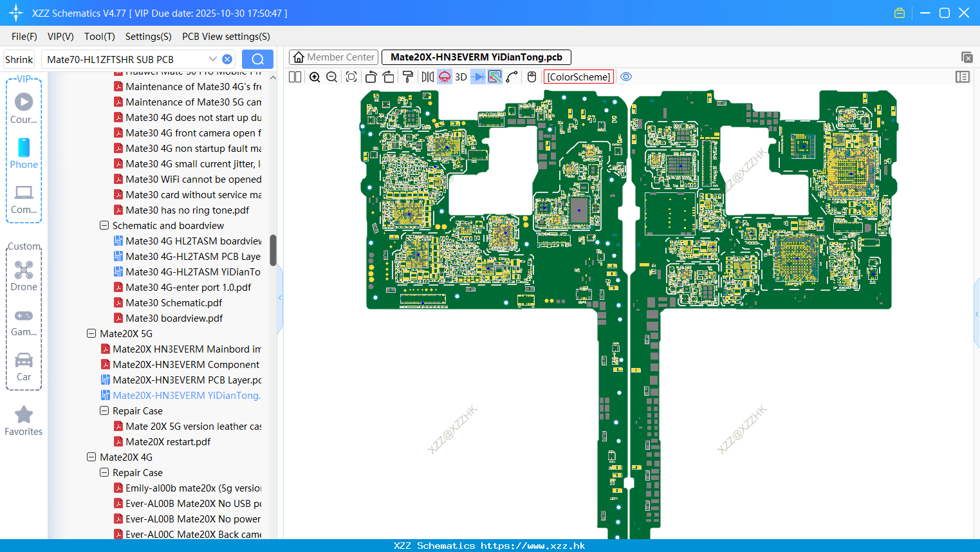The image size is (980, 552).
Task: Select the Game console category
Action: tap(24, 322)
